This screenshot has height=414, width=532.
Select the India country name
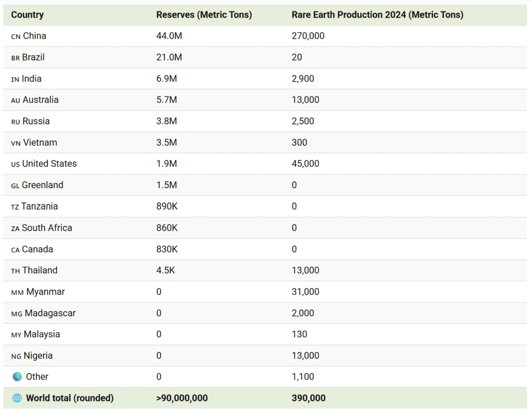click(32, 78)
